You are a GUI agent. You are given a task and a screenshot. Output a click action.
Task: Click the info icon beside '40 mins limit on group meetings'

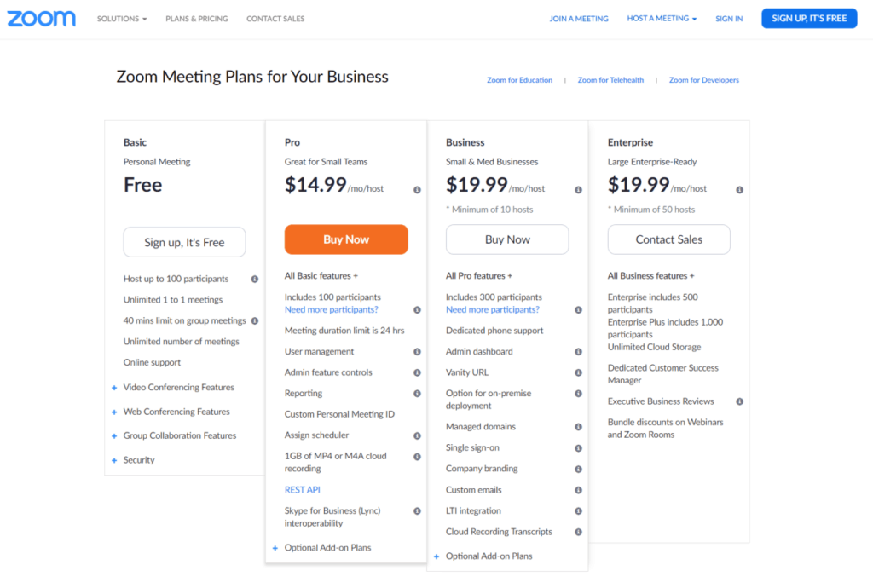coord(255,320)
